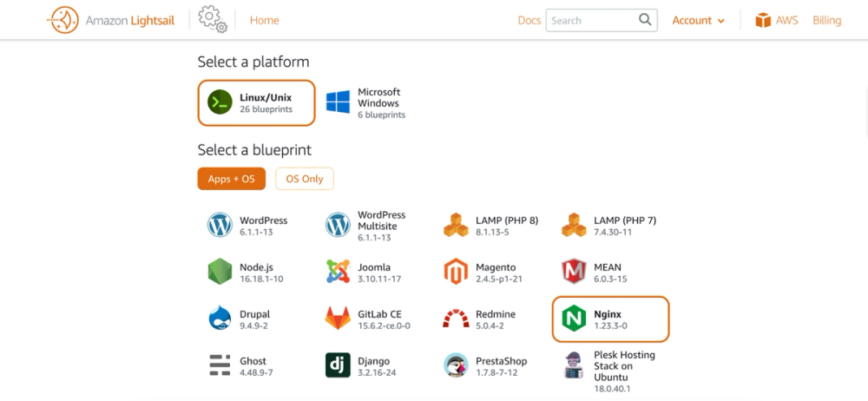This screenshot has height=401, width=868.
Task: Select the Node.js hexagon icon
Action: coord(220,272)
